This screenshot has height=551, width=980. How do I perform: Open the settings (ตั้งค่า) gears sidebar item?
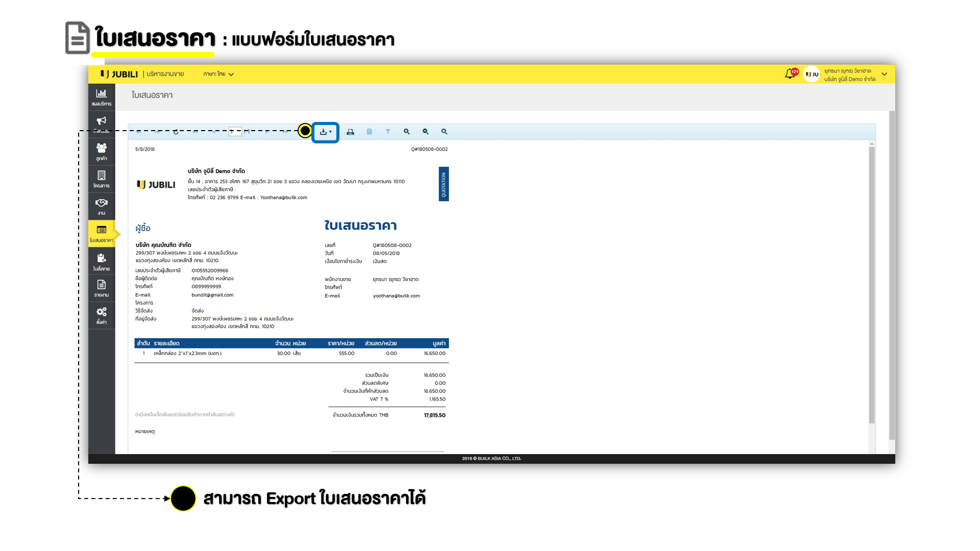(102, 315)
